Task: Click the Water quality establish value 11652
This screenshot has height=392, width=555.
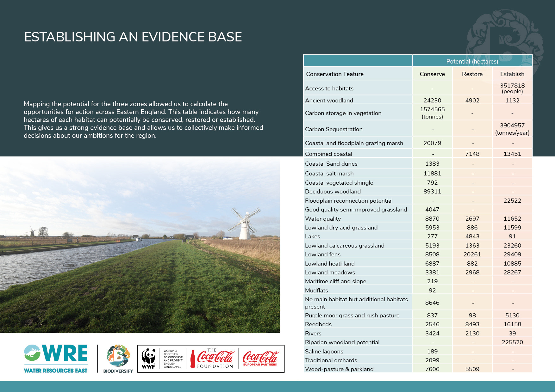Action: click(x=512, y=219)
